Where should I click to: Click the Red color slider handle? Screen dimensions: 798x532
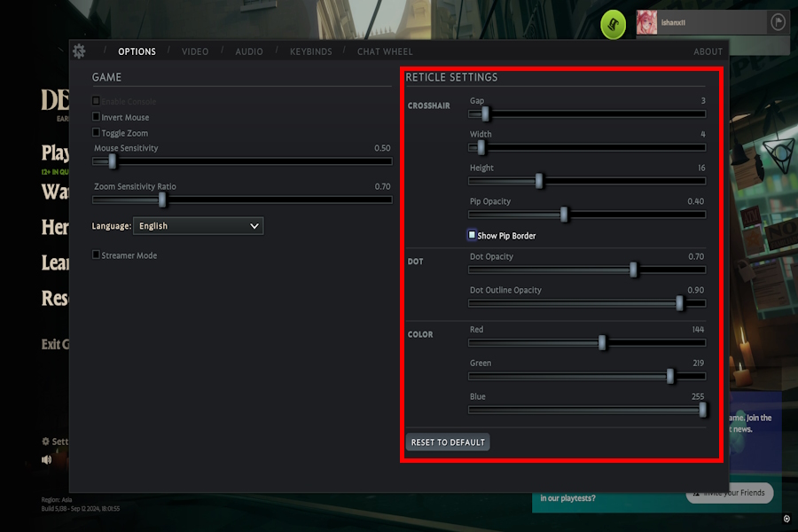601,342
